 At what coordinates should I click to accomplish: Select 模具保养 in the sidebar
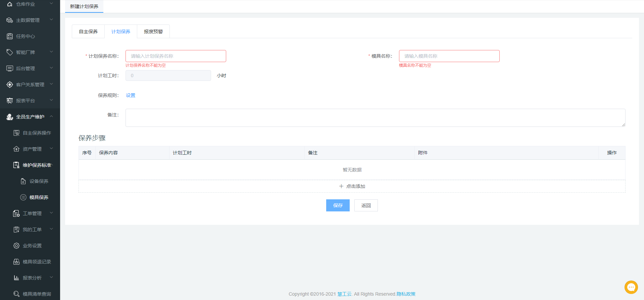[x=39, y=197]
